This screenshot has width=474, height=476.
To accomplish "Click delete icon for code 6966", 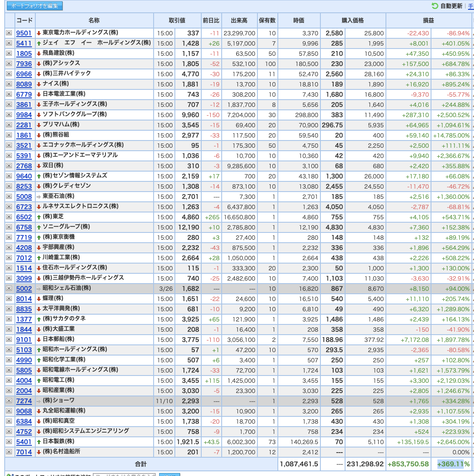I will point(9,74).
